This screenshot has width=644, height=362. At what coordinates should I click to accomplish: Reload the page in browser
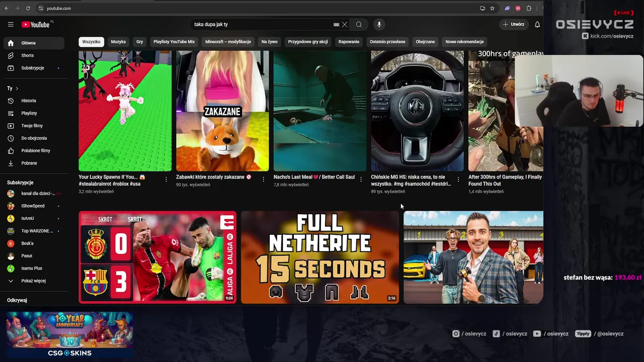pos(28,8)
